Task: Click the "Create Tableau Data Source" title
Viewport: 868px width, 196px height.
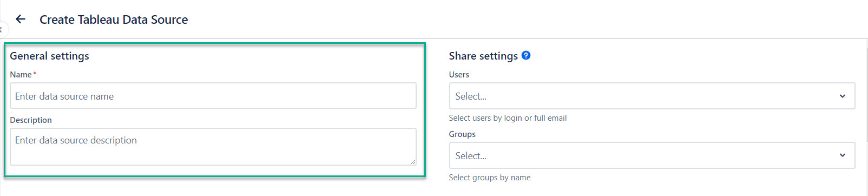Action: pos(114,19)
